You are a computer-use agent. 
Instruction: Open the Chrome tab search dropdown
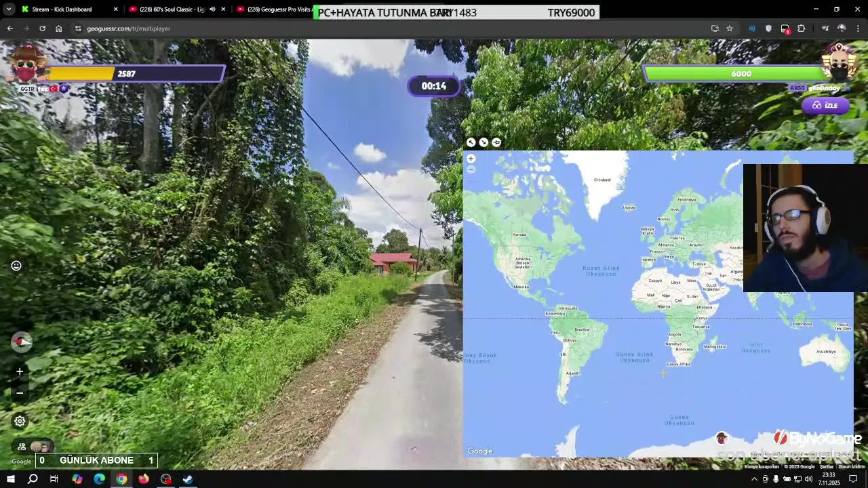coord(9,9)
